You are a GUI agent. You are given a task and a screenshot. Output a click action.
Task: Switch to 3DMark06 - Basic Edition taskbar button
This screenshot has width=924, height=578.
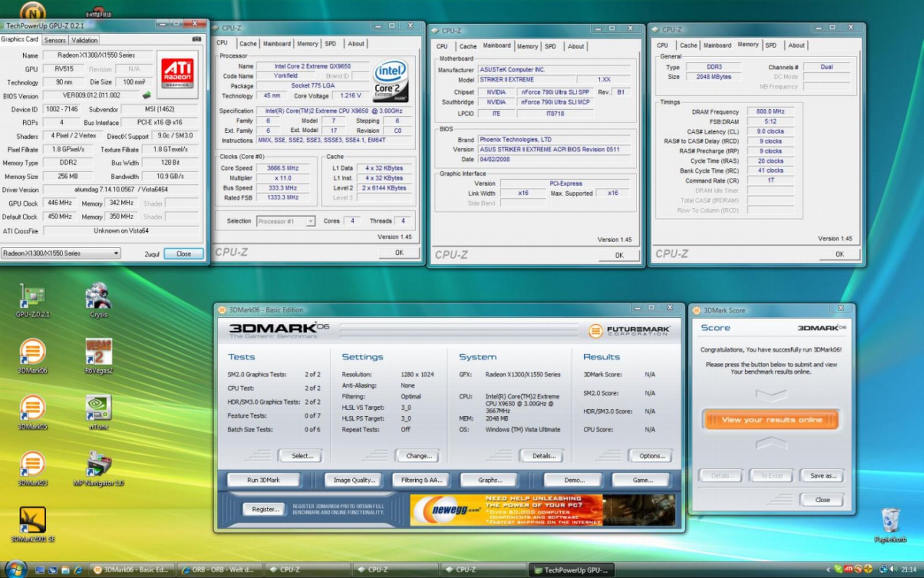(x=132, y=570)
